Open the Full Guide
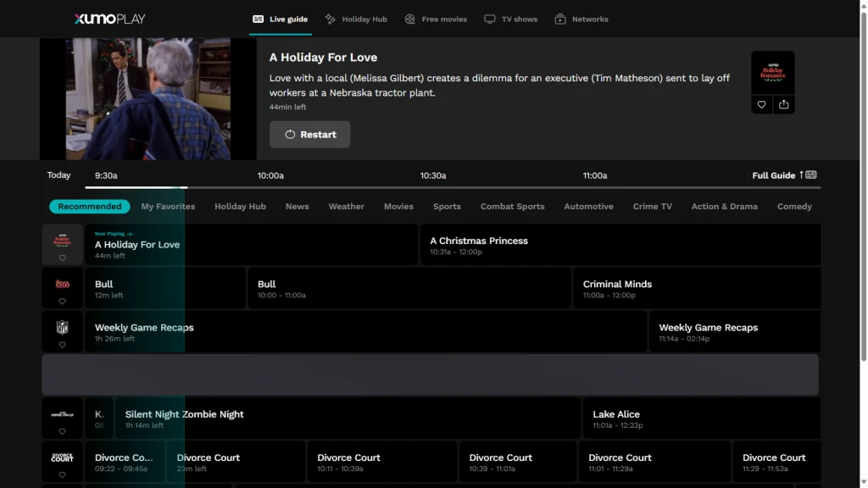868x488 pixels. point(784,175)
